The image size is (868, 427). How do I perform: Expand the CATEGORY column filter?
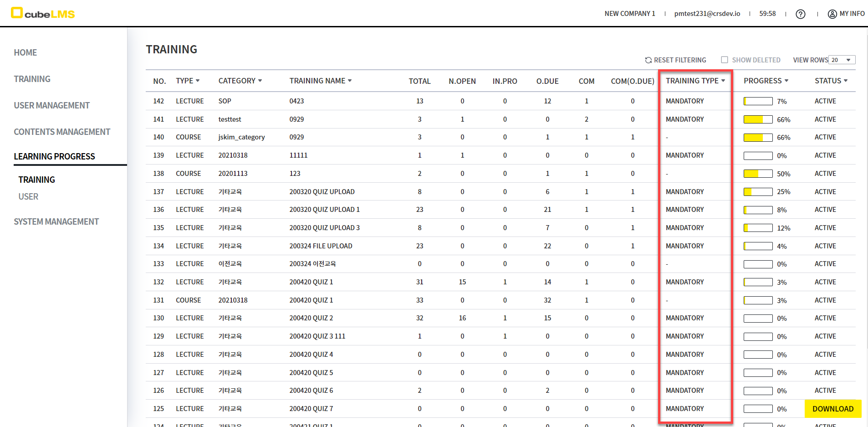260,81
